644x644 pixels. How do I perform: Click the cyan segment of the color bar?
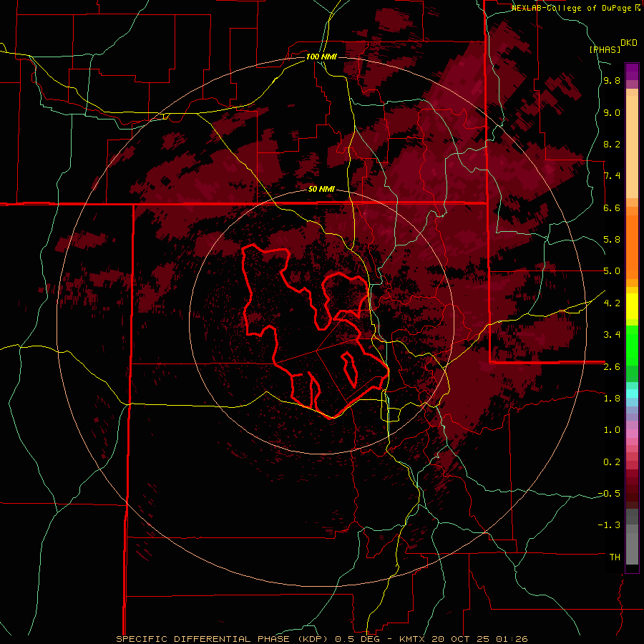pos(632,394)
